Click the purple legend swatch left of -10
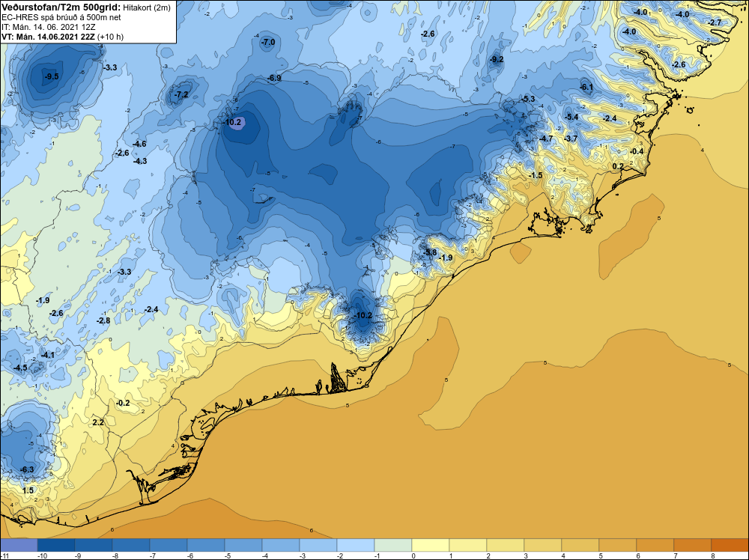Viewport: 749px width, 560px height. pyautogui.click(x=19, y=545)
